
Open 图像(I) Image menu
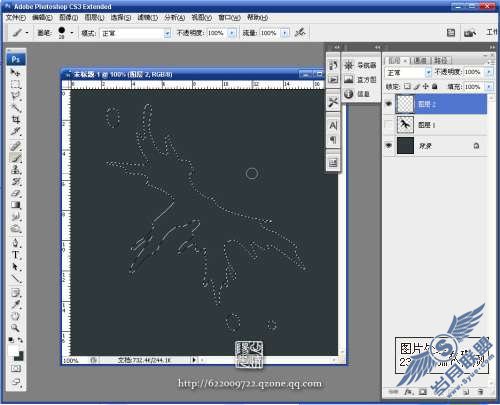click(68, 18)
